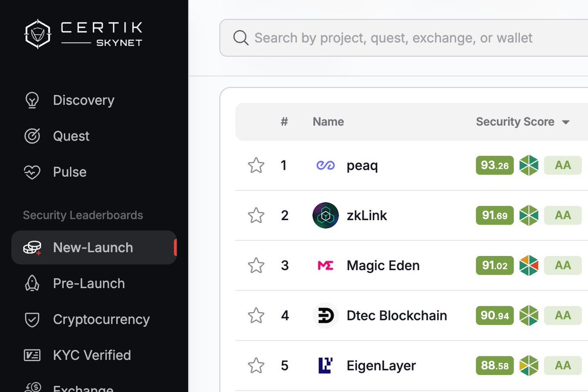The width and height of the screenshot is (588, 392).
Task: Click the hexagon score icon for Magic Eden
Action: [529, 265]
